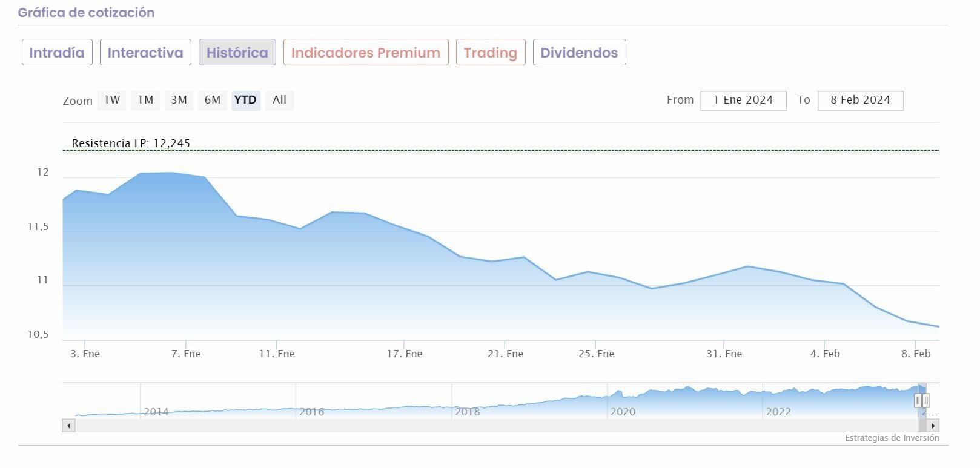This screenshot has height=468, width=980.
Task: Set zoom range to 6M
Action: pyautogui.click(x=212, y=100)
